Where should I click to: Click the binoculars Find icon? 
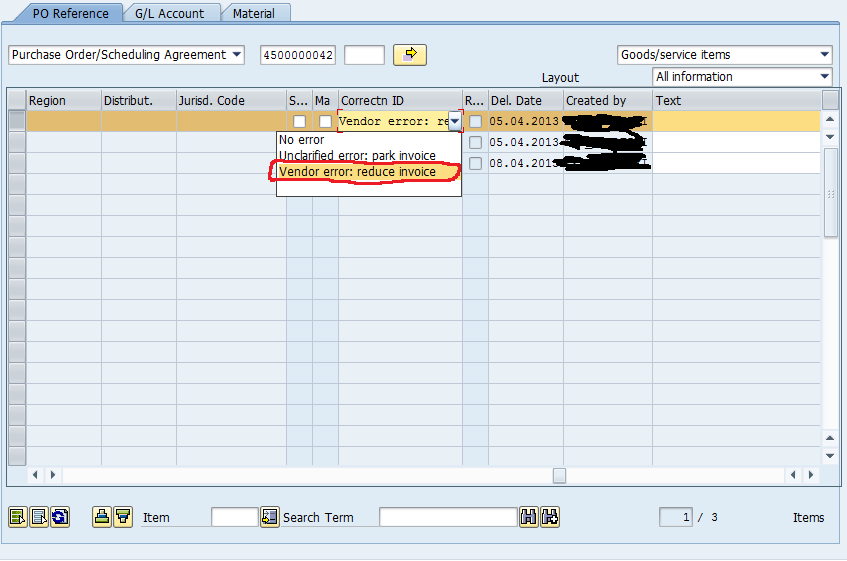coord(529,517)
